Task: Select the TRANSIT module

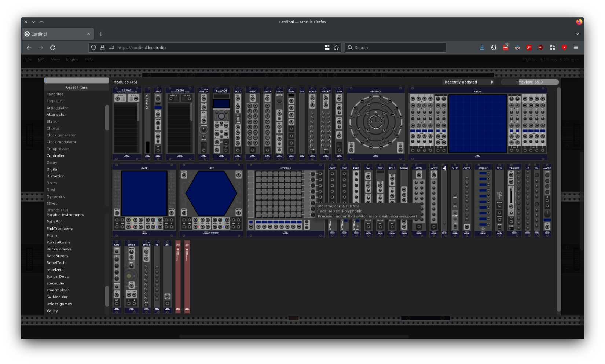Action: (514, 201)
